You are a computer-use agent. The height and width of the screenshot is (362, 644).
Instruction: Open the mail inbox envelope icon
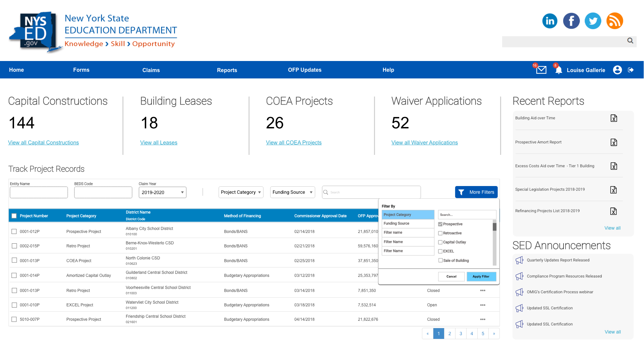pos(541,70)
